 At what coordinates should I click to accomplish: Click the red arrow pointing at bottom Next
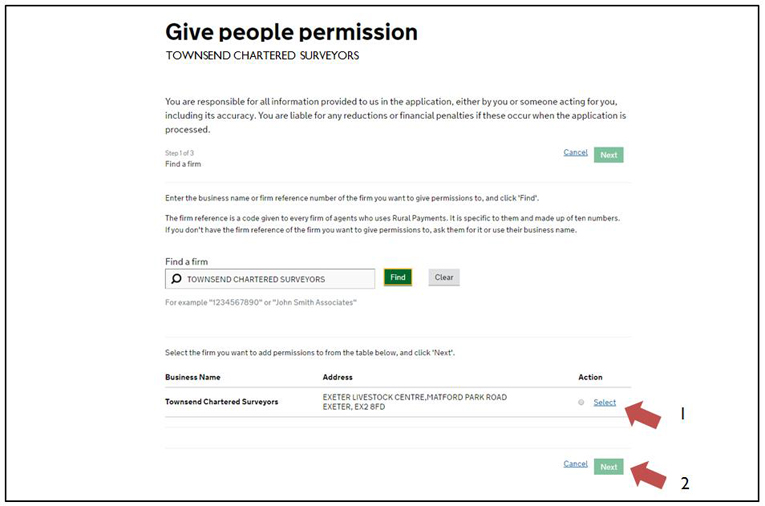point(648,475)
